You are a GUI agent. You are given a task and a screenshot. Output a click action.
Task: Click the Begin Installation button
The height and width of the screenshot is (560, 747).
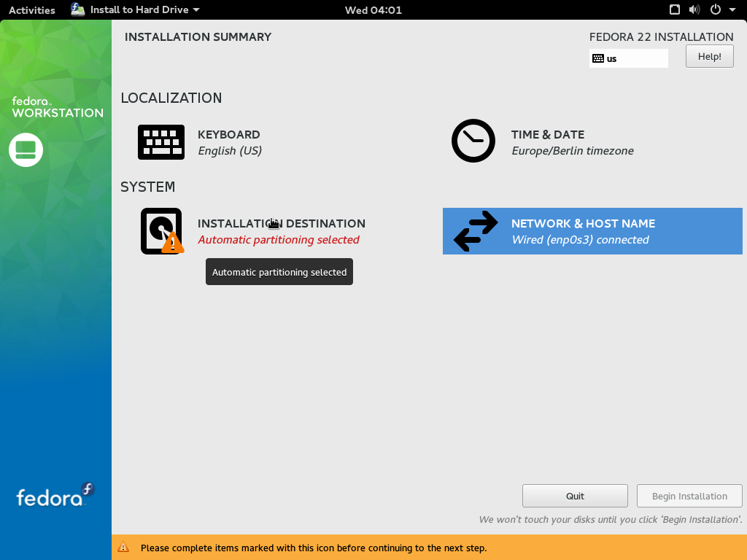pos(689,496)
